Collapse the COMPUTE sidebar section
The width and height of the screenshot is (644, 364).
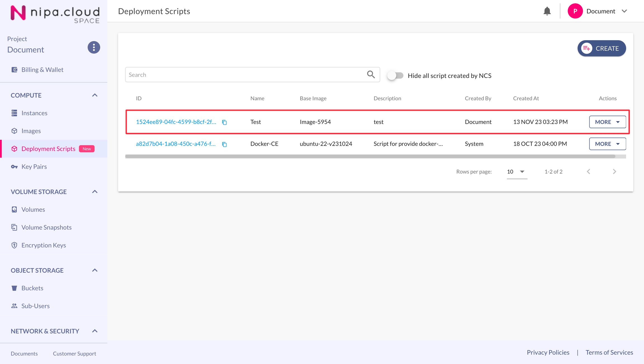coord(95,95)
